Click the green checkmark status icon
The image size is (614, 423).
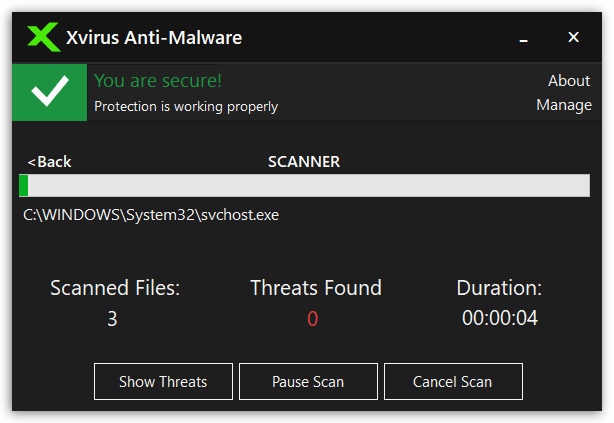click(50, 92)
